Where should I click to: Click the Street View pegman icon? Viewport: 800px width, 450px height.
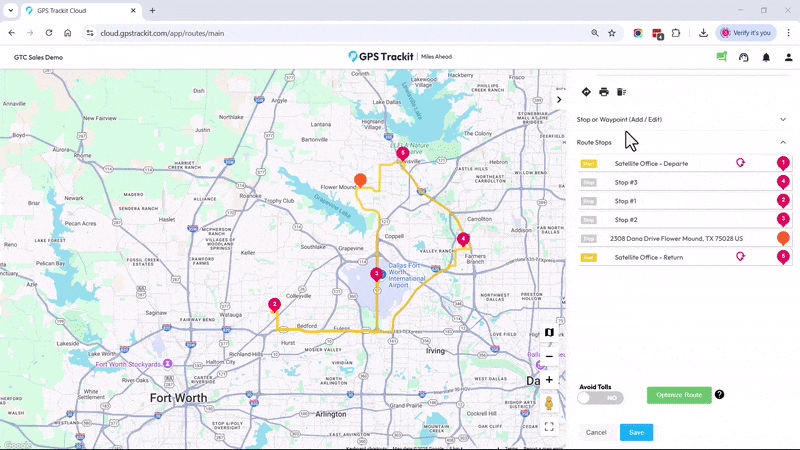tap(549, 403)
